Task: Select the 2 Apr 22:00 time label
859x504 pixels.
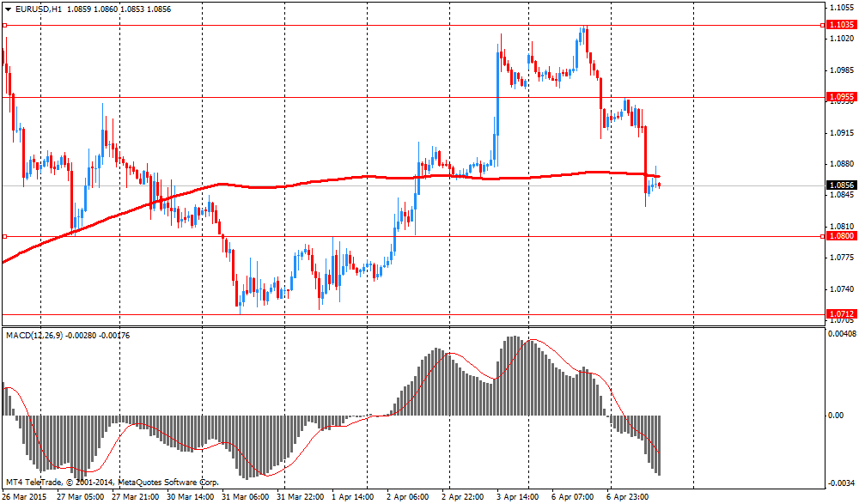Action: tap(463, 497)
